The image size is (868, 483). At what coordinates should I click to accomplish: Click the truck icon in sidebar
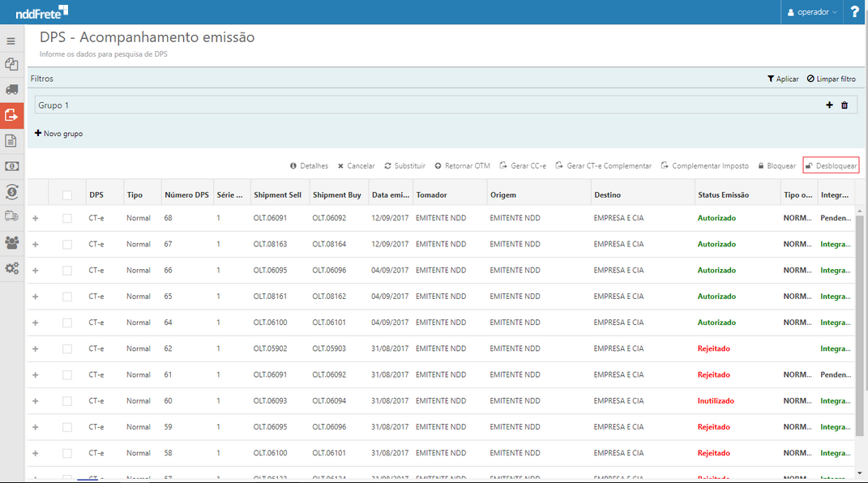point(11,89)
